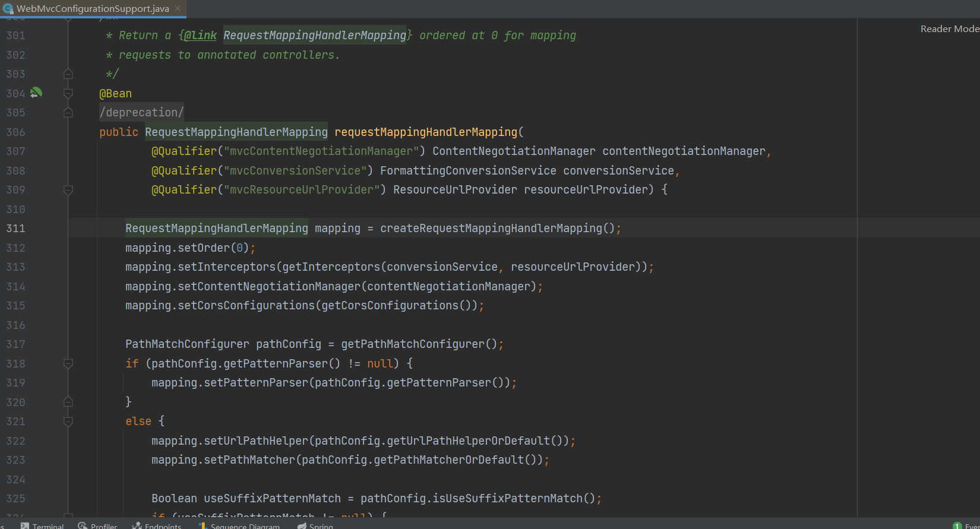Click setContentNegotiationManager on line 314

pyautogui.click(x=269, y=286)
